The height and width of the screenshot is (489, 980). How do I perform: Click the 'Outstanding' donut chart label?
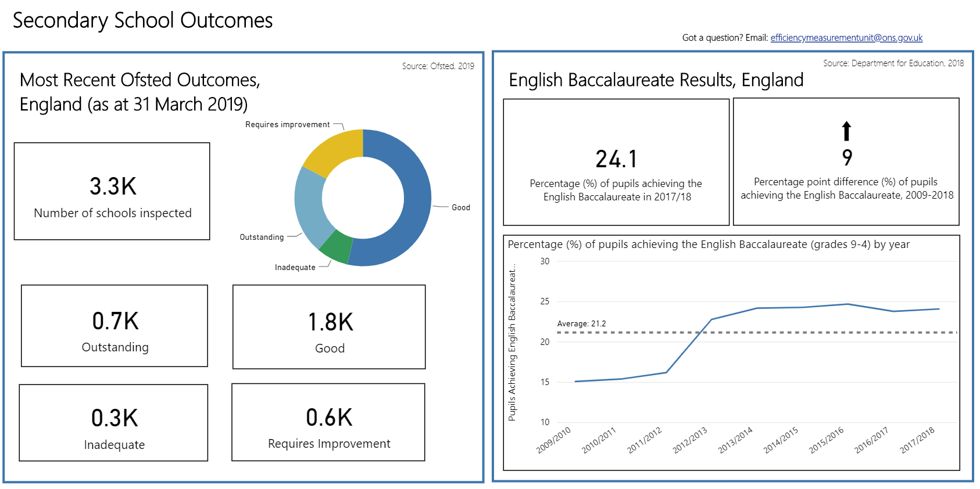tap(262, 237)
